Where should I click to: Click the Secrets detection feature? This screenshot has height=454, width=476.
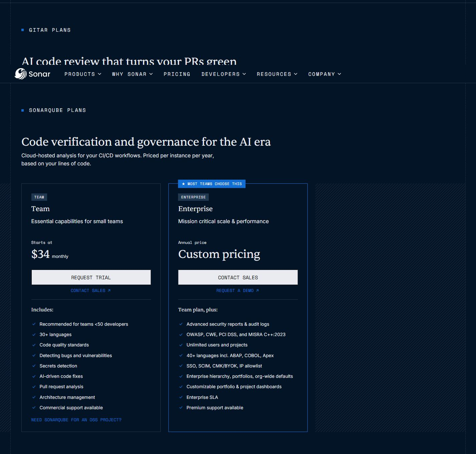click(x=58, y=366)
